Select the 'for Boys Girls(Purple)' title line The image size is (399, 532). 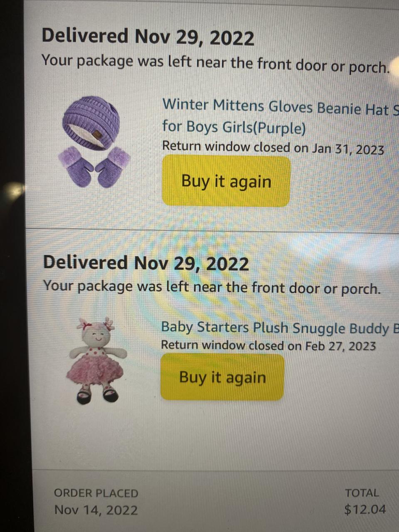[x=234, y=127]
